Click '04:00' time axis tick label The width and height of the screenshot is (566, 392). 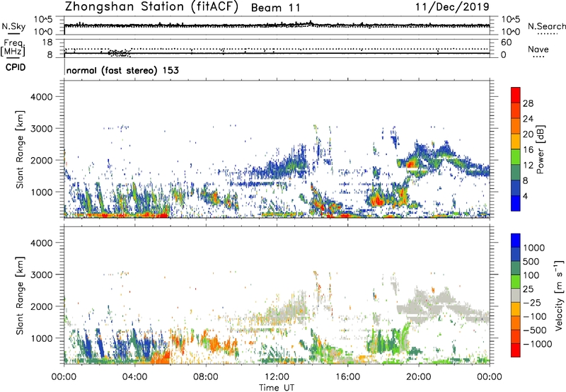pyautogui.click(x=134, y=377)
